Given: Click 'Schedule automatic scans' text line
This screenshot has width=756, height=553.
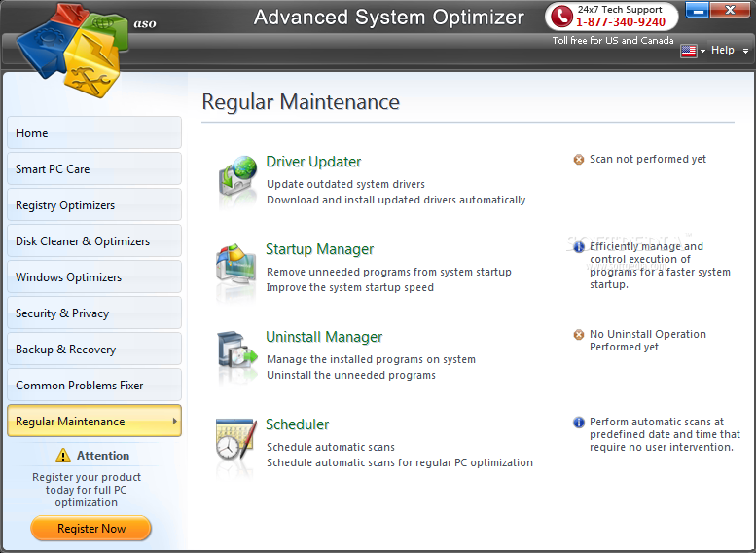Looking at the screenshot, I should [331, 447].
